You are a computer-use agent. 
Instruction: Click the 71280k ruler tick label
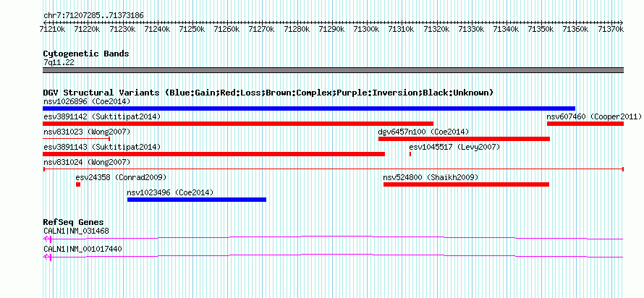click(296, 29)
